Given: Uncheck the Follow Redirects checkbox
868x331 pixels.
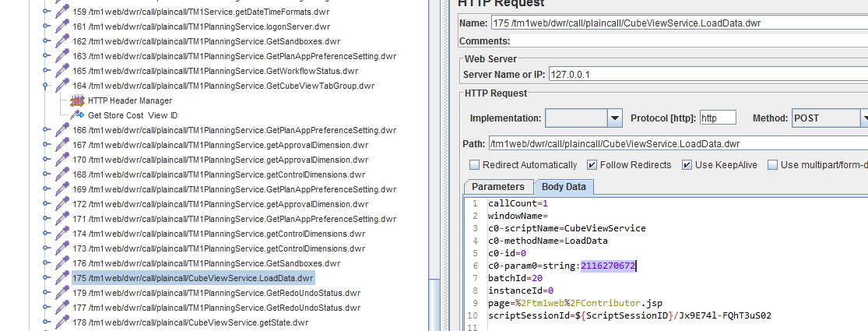Looking at the screenshot, I should click(x=592, y=165).
